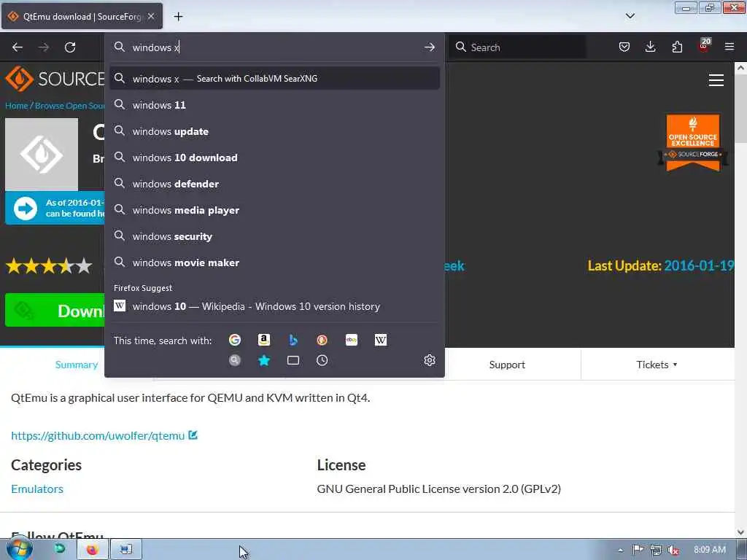Image resolution: width=747 pixels, height=560 pixels.
Task: Reload the current page
Action: pyautogui.click(x=70, y=47)
